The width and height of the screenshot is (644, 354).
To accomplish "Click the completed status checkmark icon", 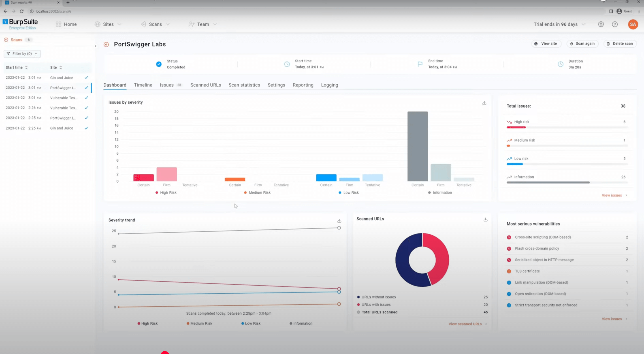I will [x=159, y=64].
